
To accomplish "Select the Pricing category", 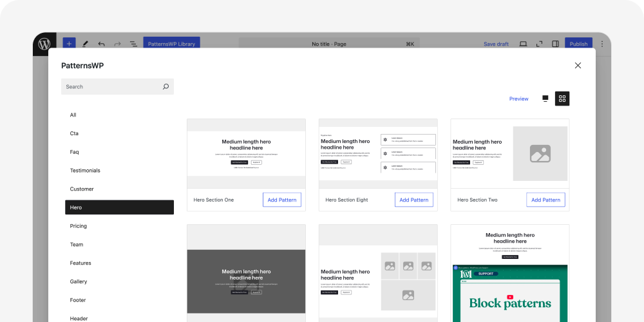I will 120,226.
